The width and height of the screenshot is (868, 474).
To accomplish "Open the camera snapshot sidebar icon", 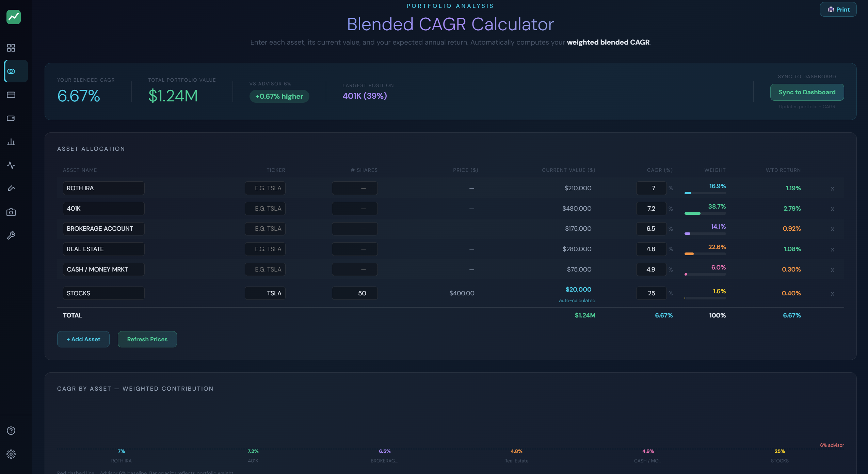I will (11, 212).
